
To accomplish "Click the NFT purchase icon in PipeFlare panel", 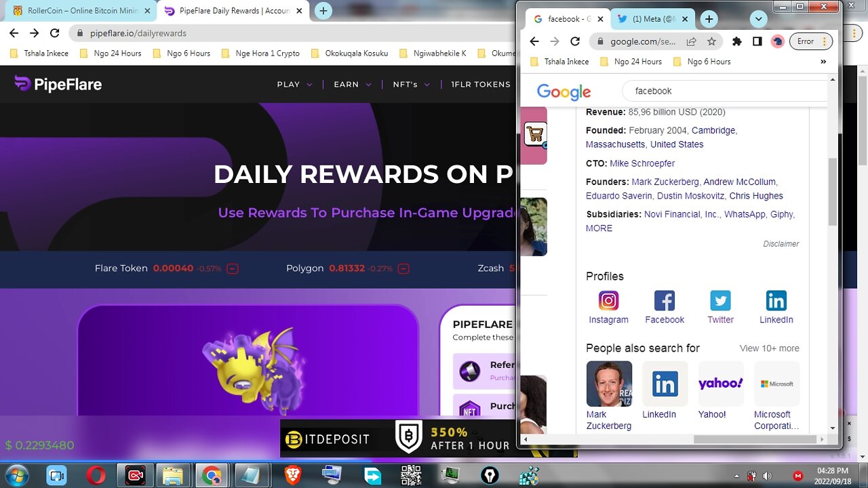I will tap(470, 409).
